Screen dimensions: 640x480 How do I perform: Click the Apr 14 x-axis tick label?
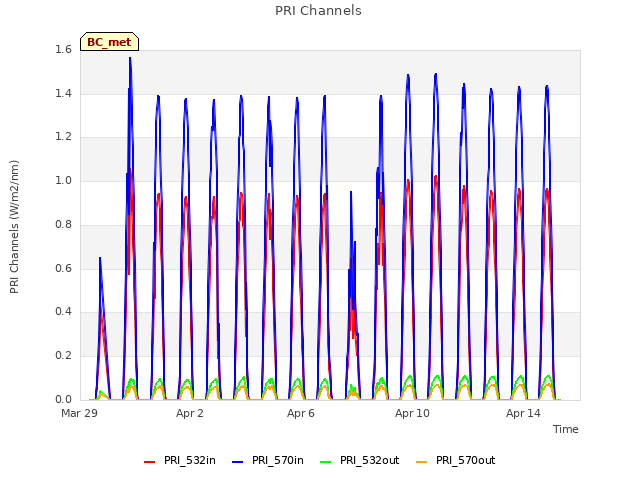click(x=523, y=413)
